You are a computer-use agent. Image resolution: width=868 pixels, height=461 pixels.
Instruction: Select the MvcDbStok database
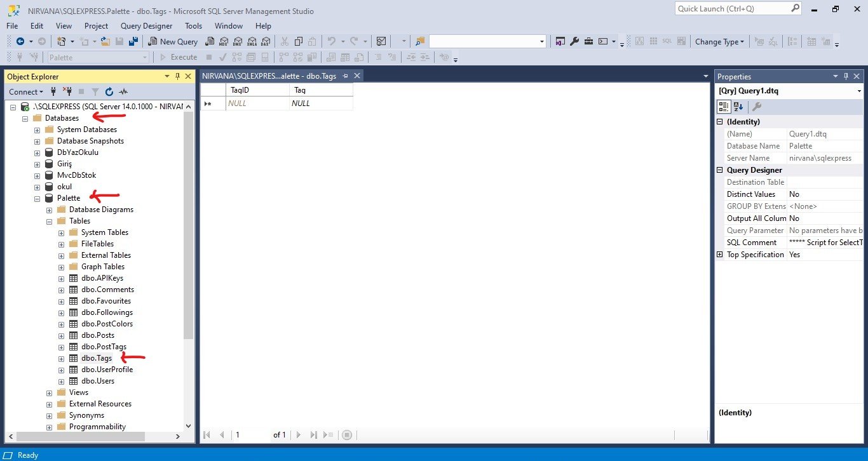click(76, 175)
